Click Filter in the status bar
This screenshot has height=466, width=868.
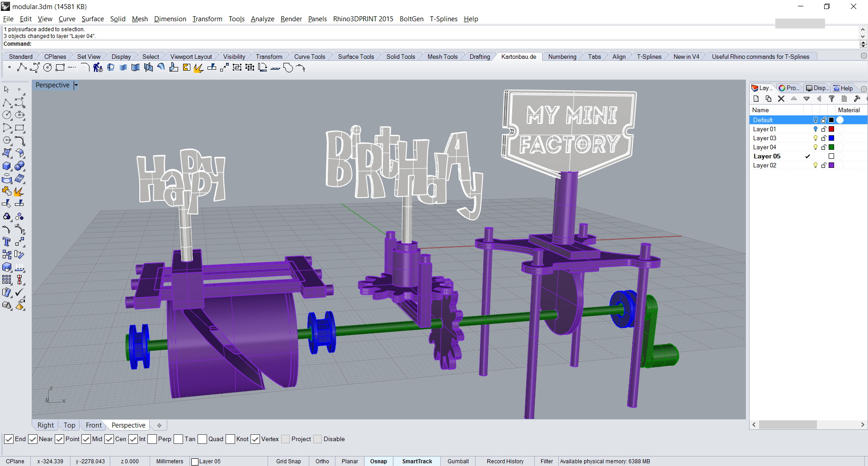point(547,461)
